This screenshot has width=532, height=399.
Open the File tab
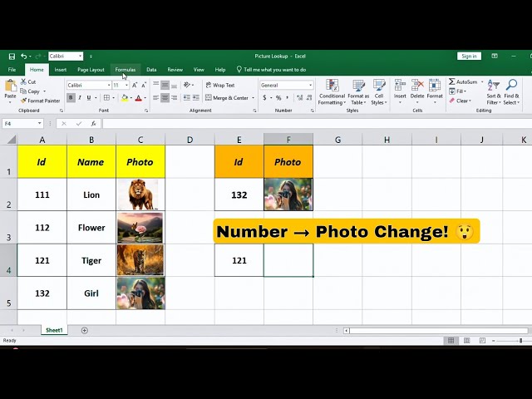coord(12,70)
